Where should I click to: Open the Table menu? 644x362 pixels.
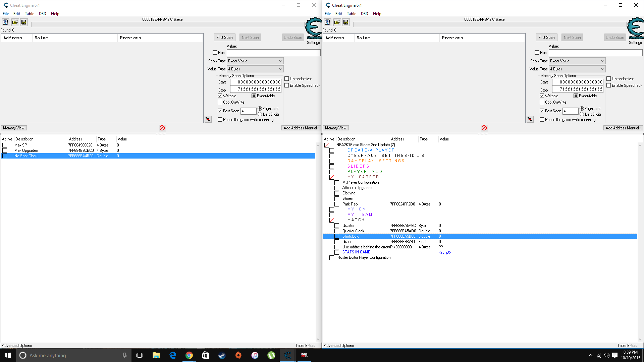click(30, 14)
